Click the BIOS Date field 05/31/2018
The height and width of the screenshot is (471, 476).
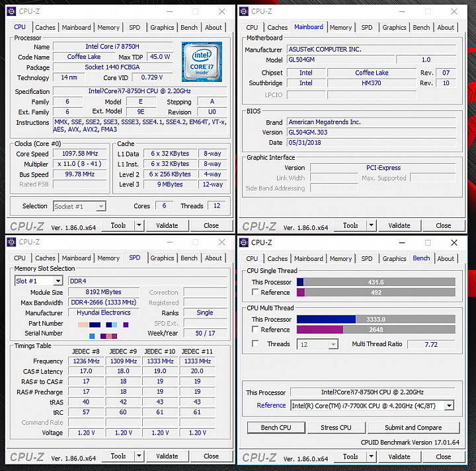click(372, 143)
